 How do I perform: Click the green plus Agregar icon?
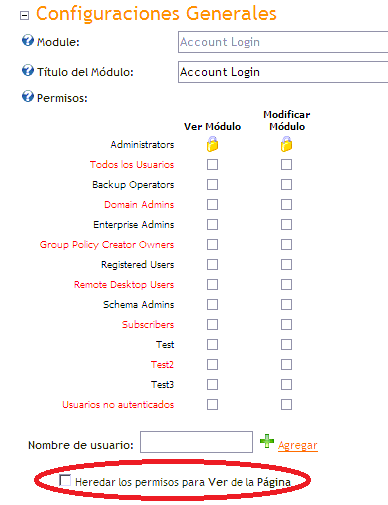coord(267,441)
